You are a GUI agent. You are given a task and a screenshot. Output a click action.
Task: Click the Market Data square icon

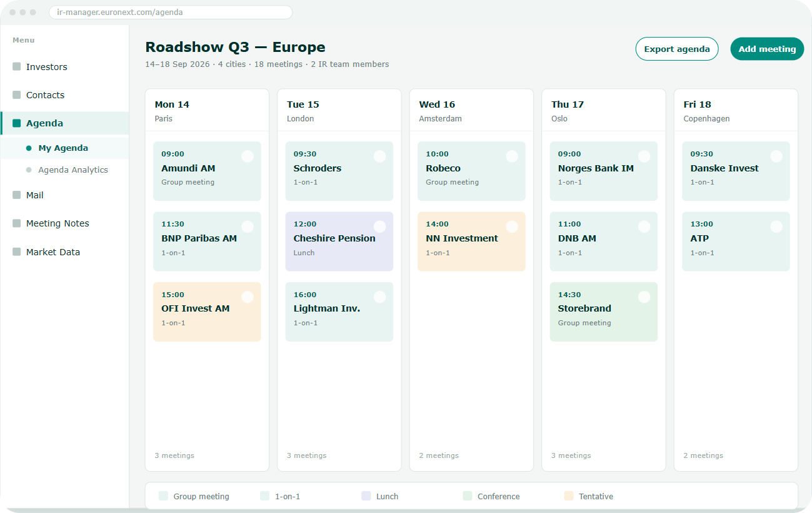tap(17, 252)
